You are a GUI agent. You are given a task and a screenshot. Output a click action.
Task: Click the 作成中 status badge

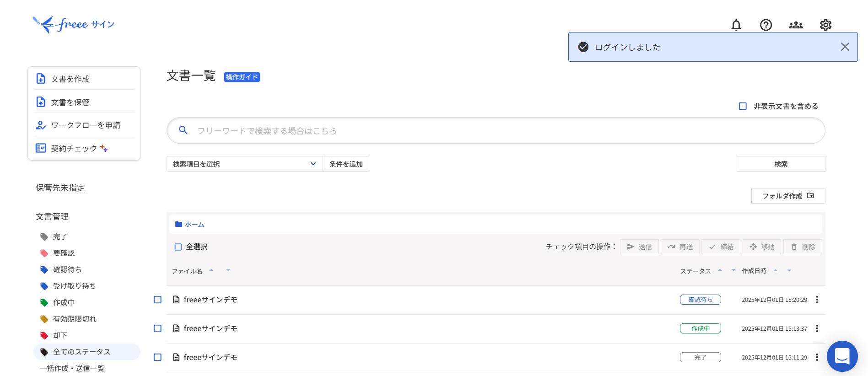(700, 328)
